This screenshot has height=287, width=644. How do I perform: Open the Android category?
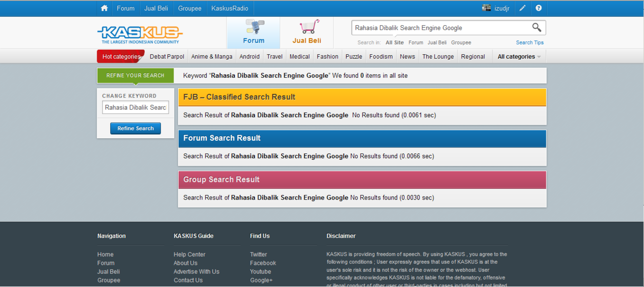click(x=250, y=57)
